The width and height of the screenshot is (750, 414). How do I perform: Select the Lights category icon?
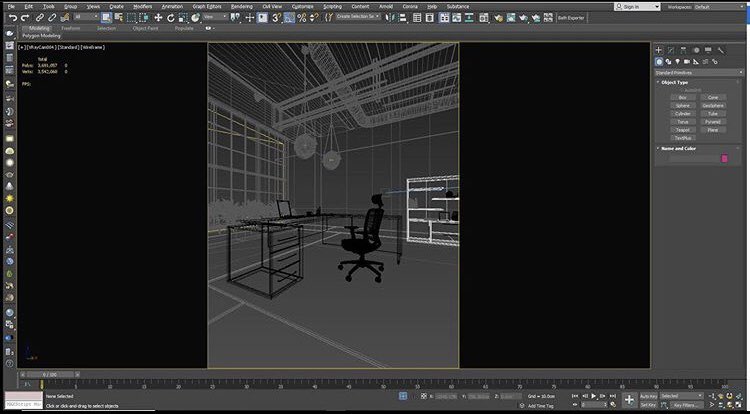[x=677, y=62]
